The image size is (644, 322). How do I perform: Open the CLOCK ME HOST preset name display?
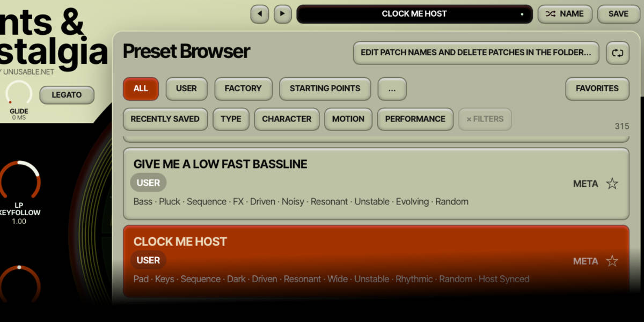tap(414, 14)
